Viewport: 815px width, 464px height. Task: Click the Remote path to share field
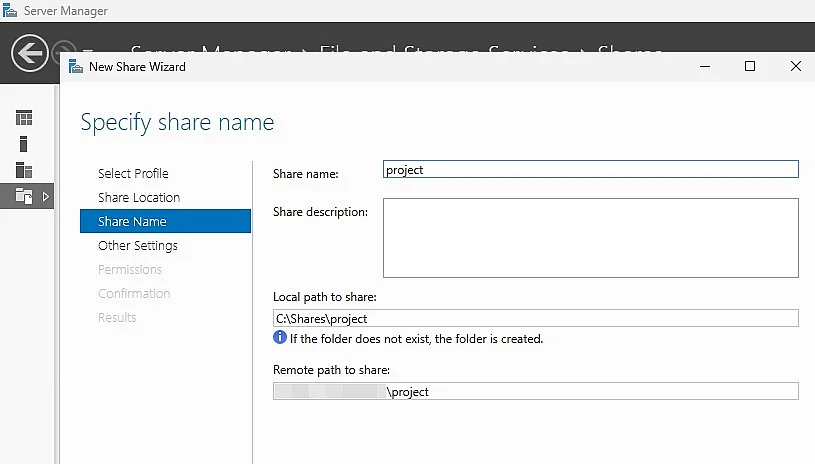coord(535,391)
